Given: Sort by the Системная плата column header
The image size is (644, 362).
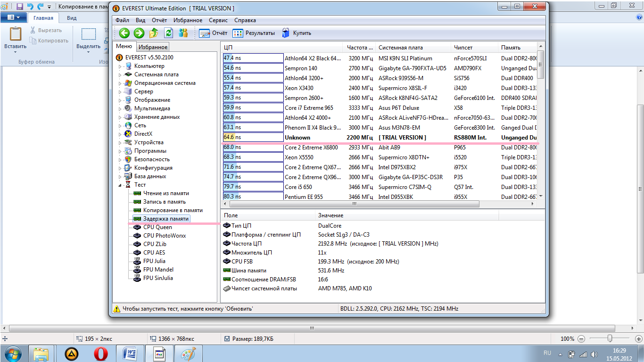Looking at the screenshot, I should [x=413, y=48].
